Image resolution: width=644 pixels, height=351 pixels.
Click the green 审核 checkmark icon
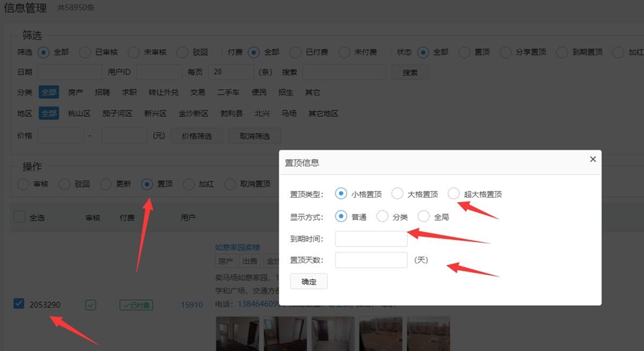(91, 305)
